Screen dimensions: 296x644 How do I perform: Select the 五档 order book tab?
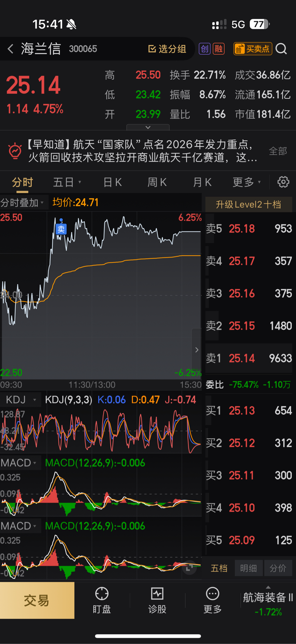coord(219,568)
